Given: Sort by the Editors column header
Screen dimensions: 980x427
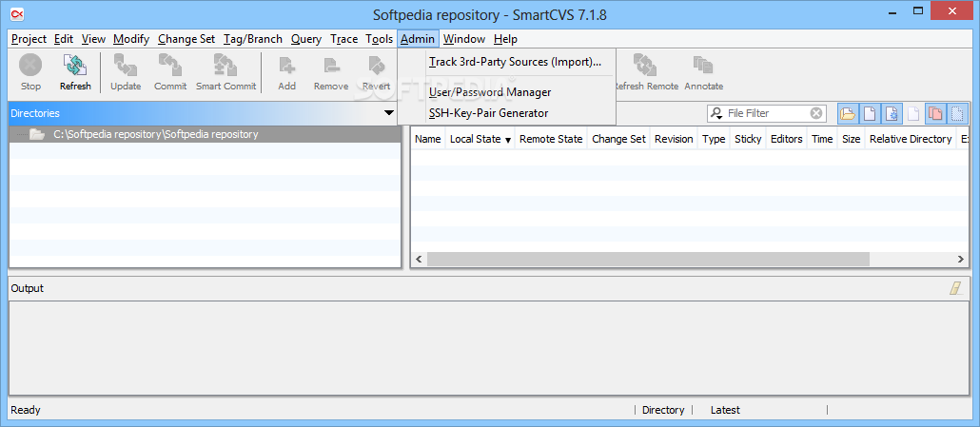Looking at the screenshot, I should tap(786, 139).
